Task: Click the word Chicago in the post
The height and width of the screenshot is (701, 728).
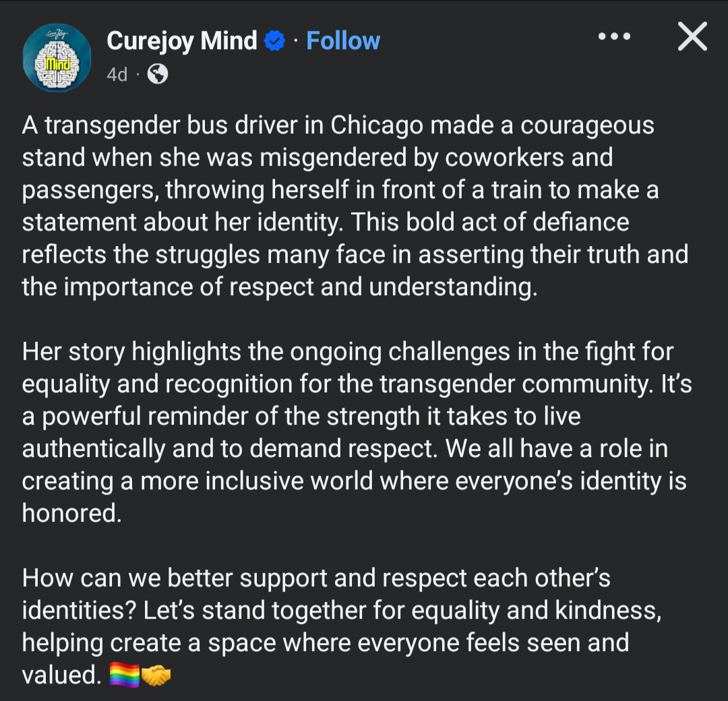Action: point(377,125)
